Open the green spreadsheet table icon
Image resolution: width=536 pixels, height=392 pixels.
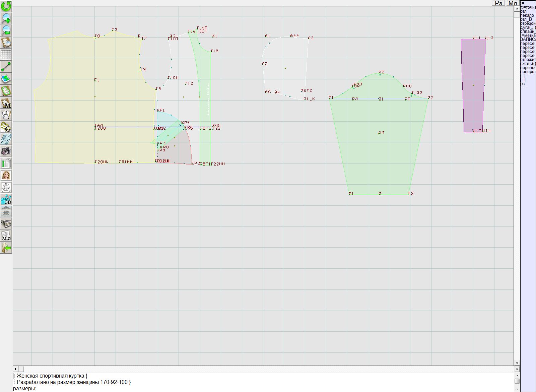click(6, 163)
